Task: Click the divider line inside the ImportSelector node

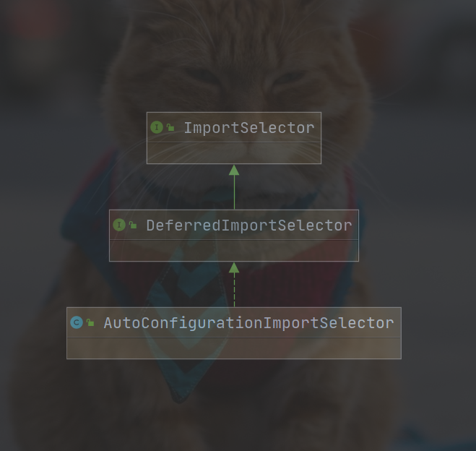Action: click(x=234, y=142)
